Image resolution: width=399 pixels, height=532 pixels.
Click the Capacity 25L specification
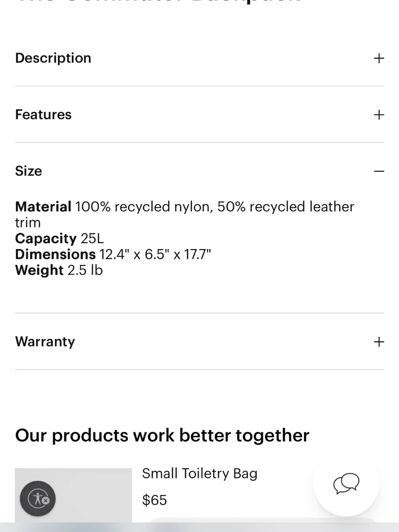click(x=59, y=239)
